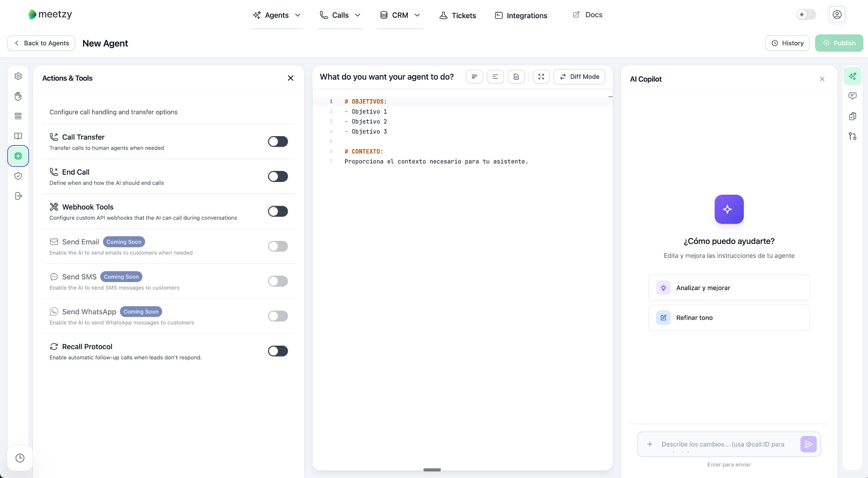Open the Calls dropdown in navbar
The height and width of the screenshot is (478, 868).
coord(340,15)
